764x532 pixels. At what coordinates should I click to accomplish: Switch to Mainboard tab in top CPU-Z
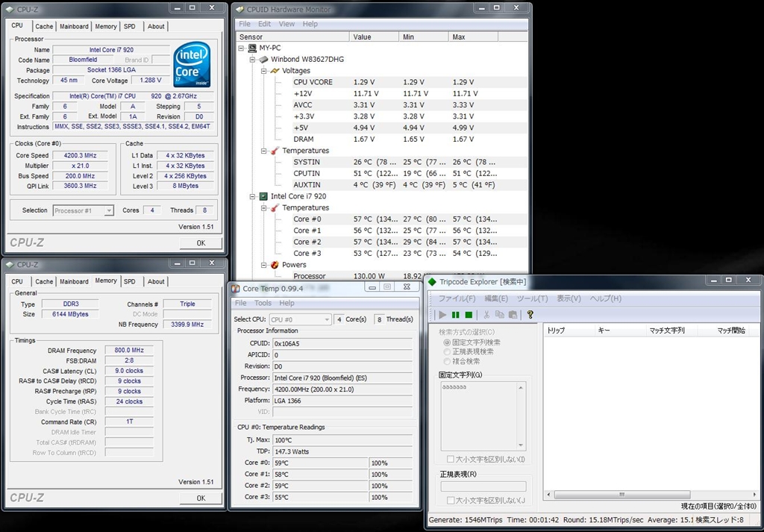tap(74, 26)
